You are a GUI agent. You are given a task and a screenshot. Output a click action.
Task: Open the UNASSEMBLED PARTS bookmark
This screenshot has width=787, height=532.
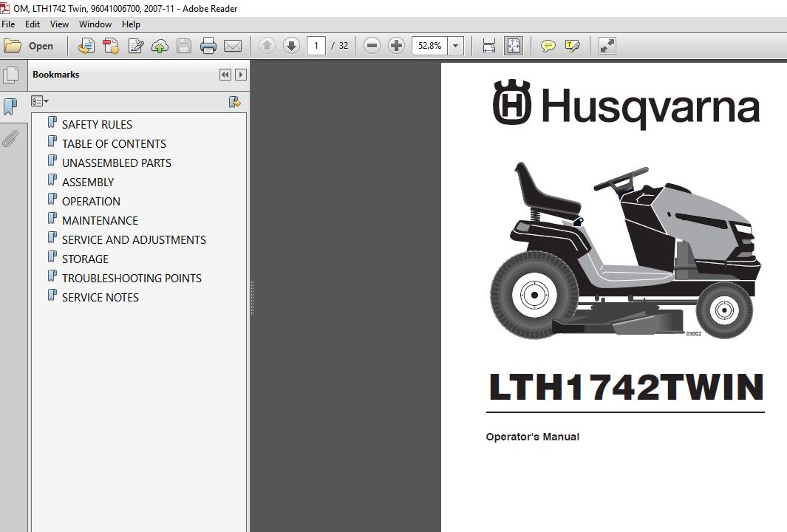(x=117, y=163)
